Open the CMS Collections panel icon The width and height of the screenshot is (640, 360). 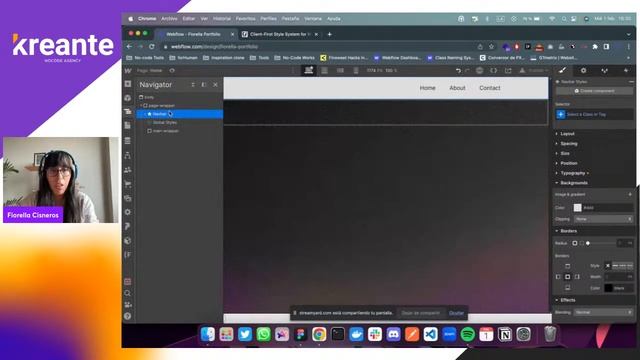128,140
